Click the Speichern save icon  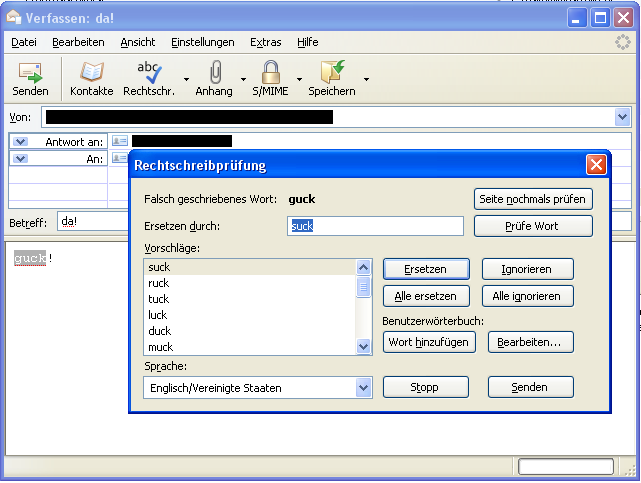pos(332,73)
